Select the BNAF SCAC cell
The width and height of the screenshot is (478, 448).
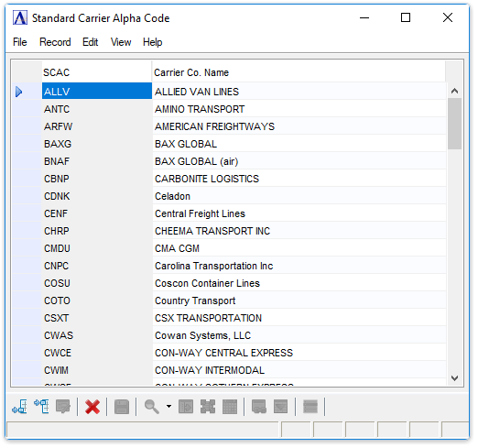point(97,161)
